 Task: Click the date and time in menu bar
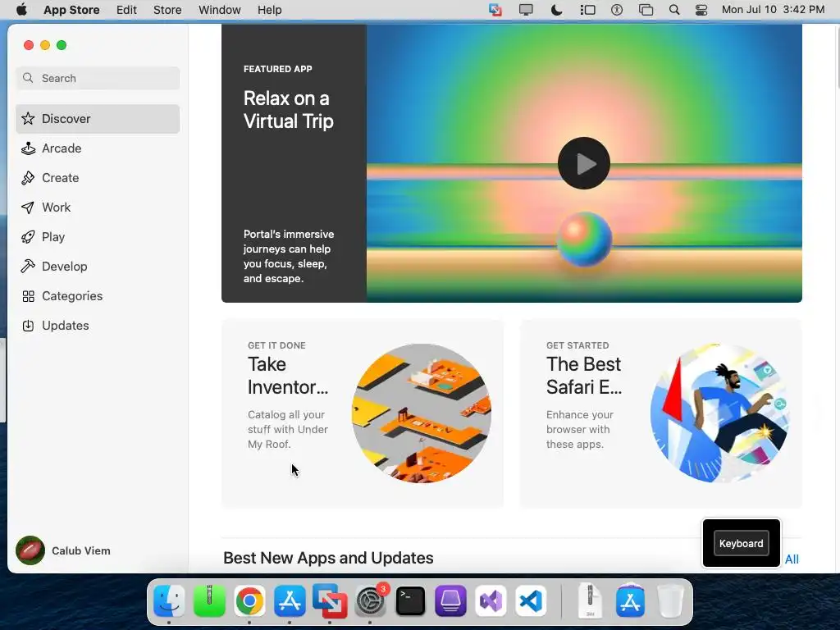pyautogui.click(x=773, y=10)
